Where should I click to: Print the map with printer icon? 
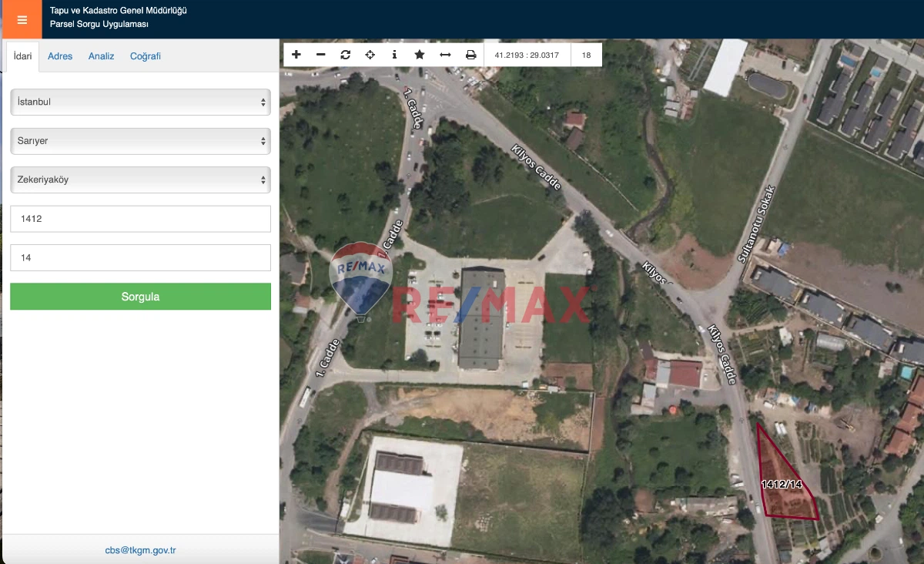[470, 55]
